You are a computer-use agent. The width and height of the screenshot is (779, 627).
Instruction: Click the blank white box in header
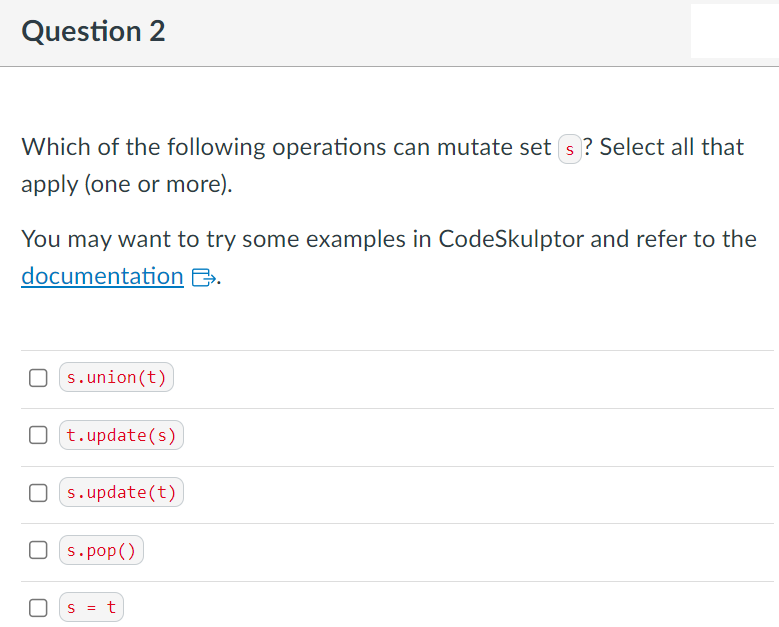pos(733,31)
